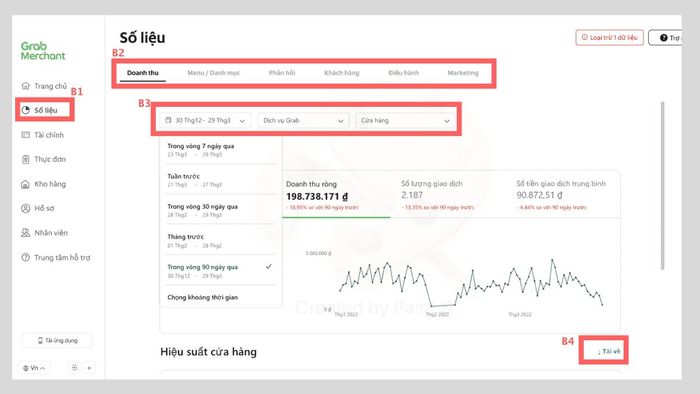Open the Số liệu sidebar section
Image resolution: width=700 pixels, height=394 pixels.
[39, 110]
